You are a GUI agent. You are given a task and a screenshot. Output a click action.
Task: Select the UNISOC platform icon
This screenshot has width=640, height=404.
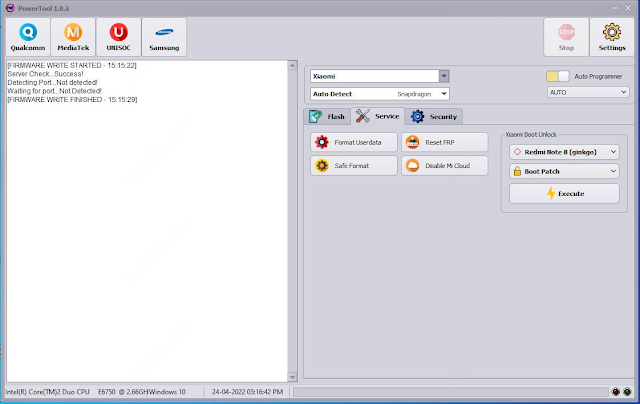click(119, 32)
